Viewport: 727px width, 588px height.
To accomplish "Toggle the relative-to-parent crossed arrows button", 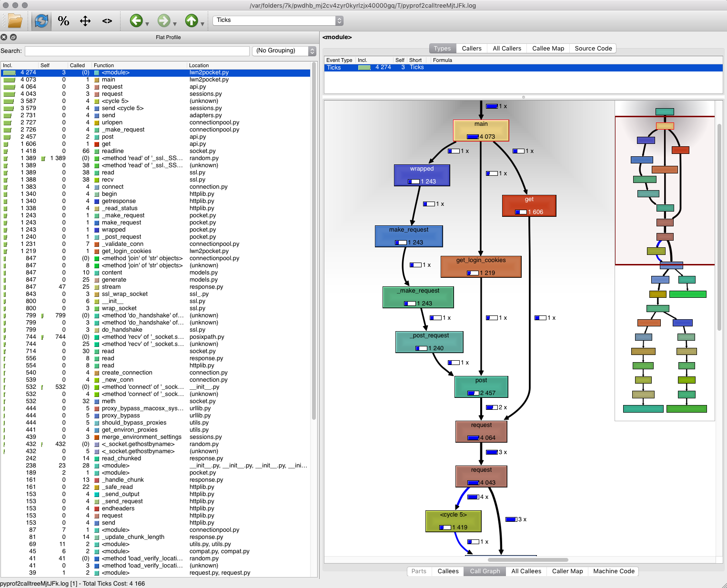I will [85, 20].
